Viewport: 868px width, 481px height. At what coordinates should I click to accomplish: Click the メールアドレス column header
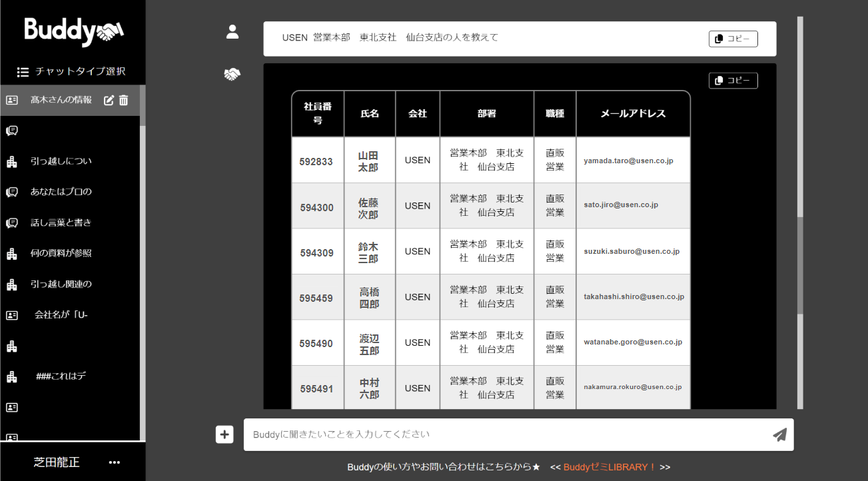point(633,113)
